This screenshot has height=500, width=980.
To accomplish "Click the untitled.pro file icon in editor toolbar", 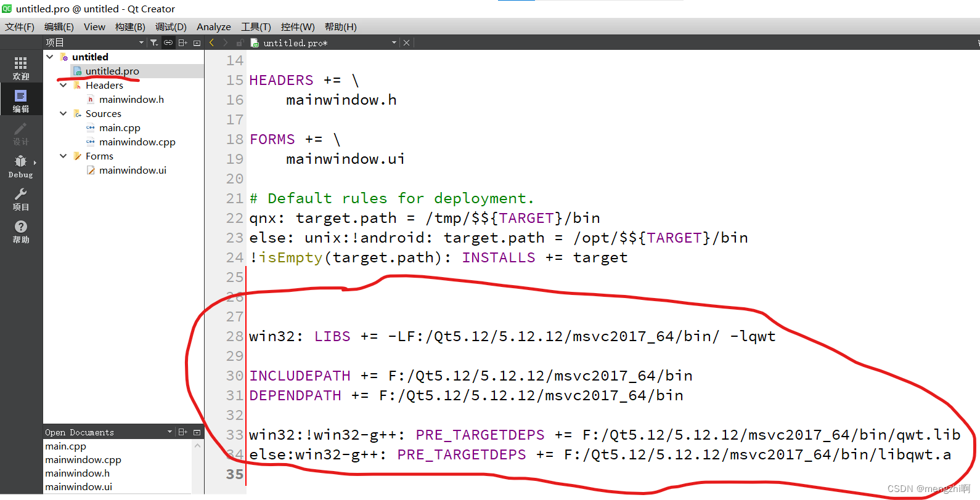I will (255, 43).
